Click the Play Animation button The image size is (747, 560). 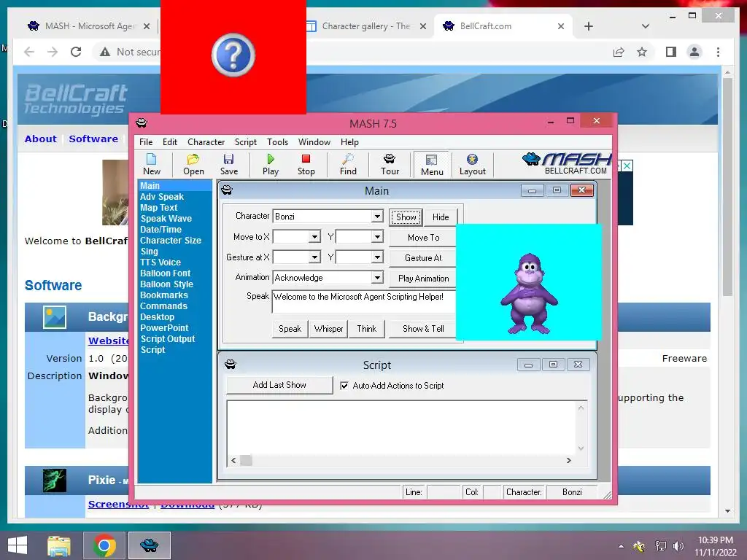[x=423, y=278]
